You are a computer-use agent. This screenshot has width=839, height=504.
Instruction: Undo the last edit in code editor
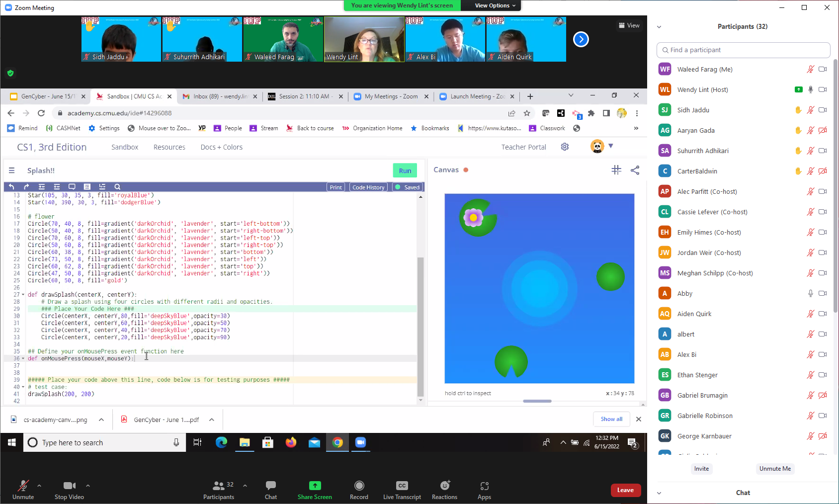11,187
